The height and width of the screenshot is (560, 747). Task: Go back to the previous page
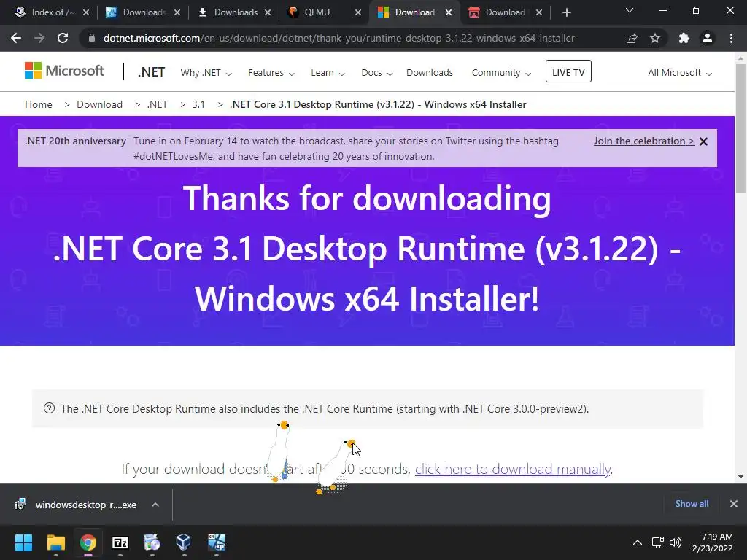(16, 38)
